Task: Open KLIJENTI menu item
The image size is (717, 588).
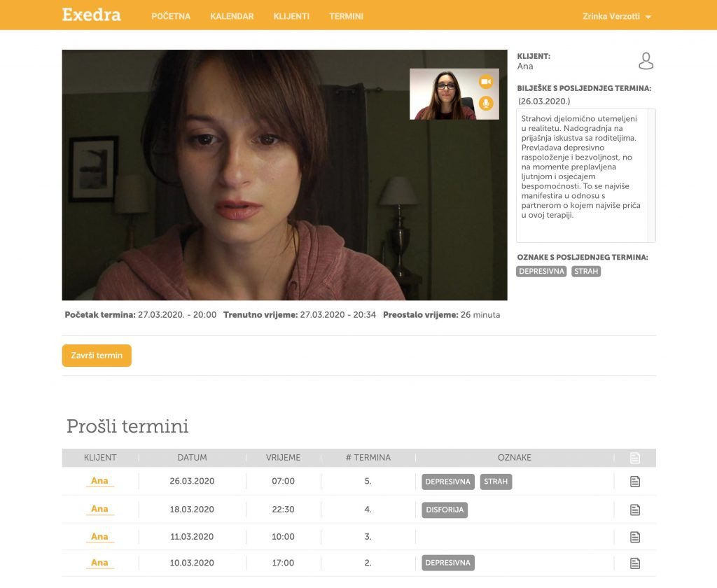Action: (x=291, y=17)
